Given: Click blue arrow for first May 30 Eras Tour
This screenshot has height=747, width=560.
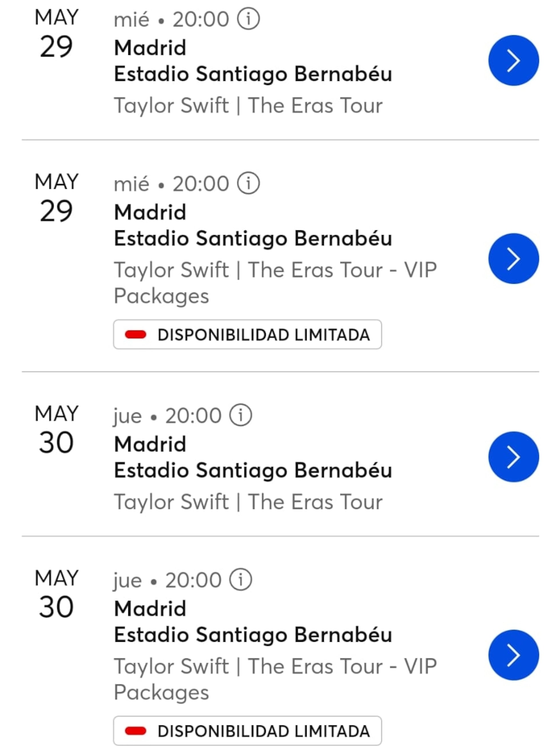Looking at the screenshot, I should point(513,457).
